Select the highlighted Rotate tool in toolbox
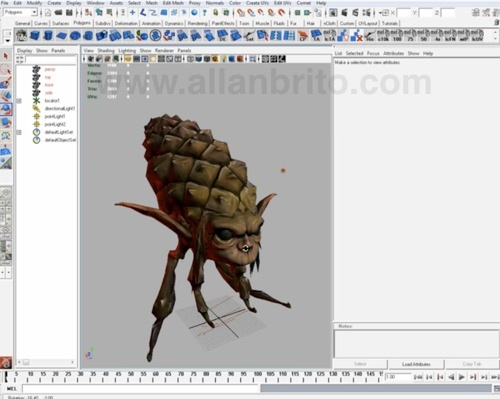This screenshot has height=399, width=500. pyautogui.click(x=6, y=109)
